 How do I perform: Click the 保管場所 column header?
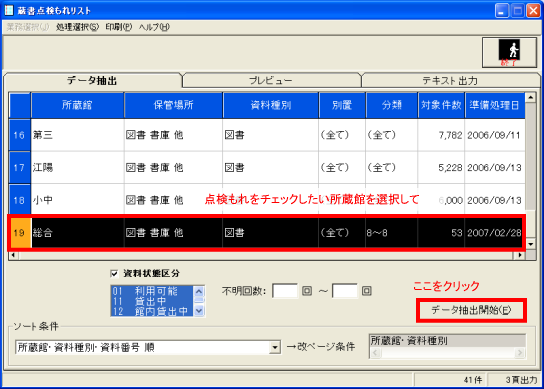click(x=173, y=105)
